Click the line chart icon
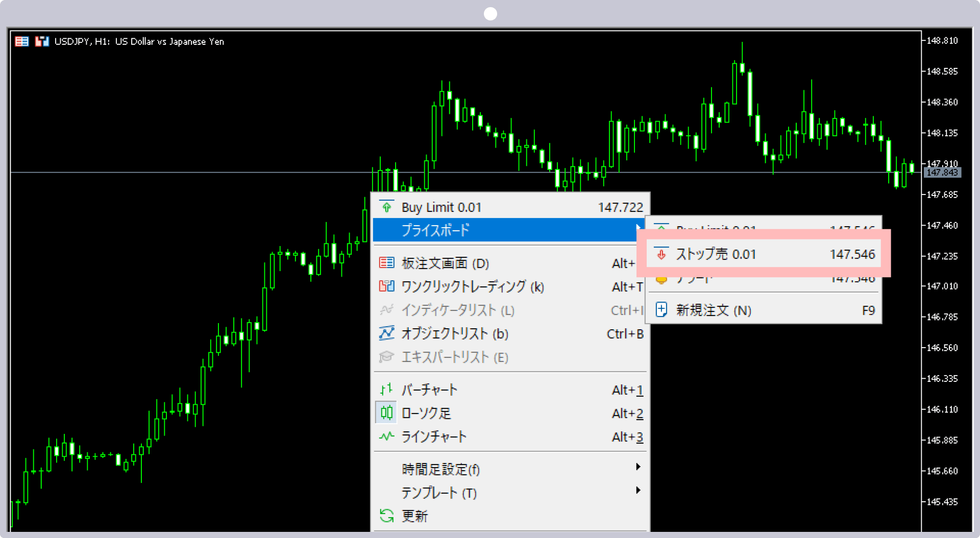Image resolution: width=980 pixels, height=538 pixels. (x=387, y=436)
